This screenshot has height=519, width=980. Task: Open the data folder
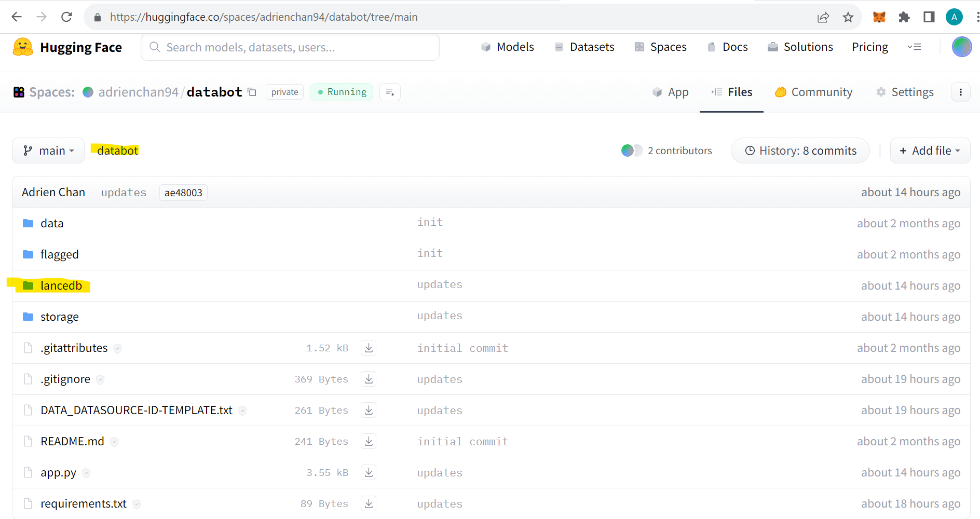click(52, 223)
